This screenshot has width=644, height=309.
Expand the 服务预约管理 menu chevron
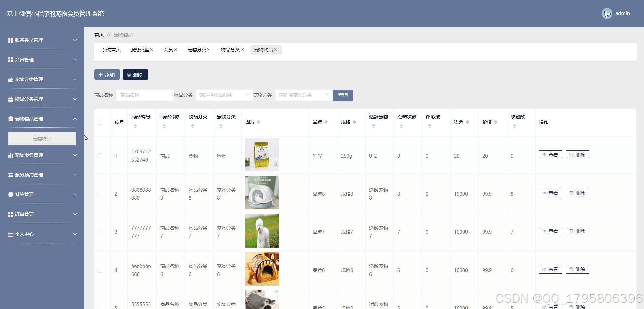[75, 175]
